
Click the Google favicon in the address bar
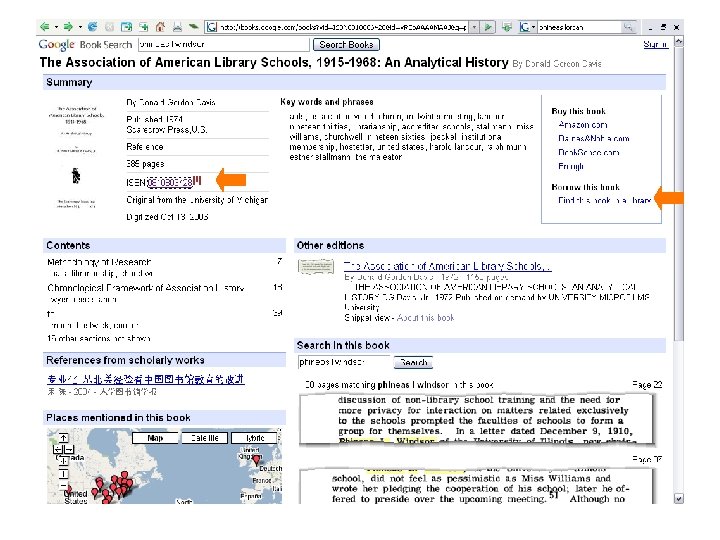[x=211, y=28]
